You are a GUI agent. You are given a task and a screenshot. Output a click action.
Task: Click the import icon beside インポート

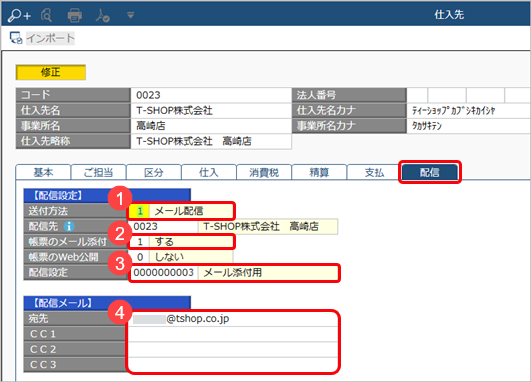coord(16,38)
